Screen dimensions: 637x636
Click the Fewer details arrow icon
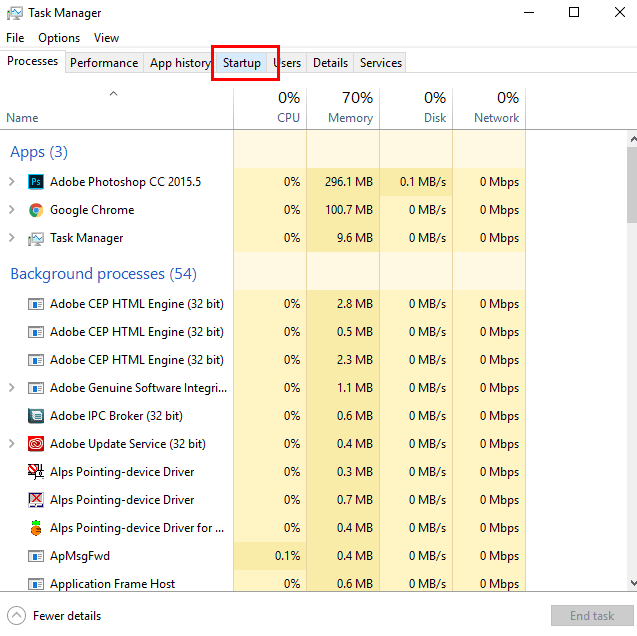pos(16,616)
